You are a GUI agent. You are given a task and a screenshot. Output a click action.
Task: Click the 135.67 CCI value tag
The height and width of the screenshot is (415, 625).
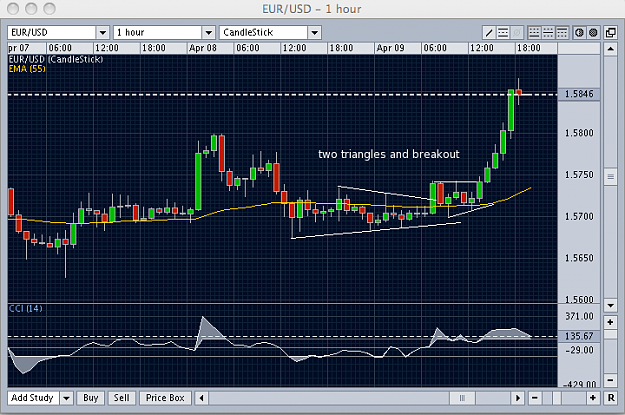579,336
